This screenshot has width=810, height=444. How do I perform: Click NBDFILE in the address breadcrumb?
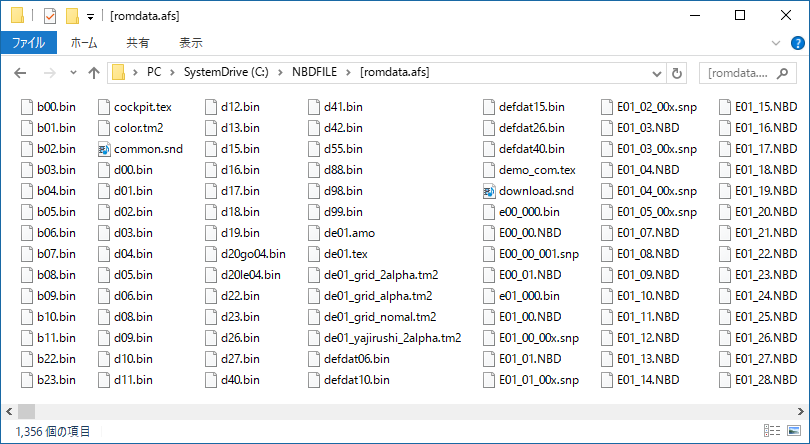[314, 72]
